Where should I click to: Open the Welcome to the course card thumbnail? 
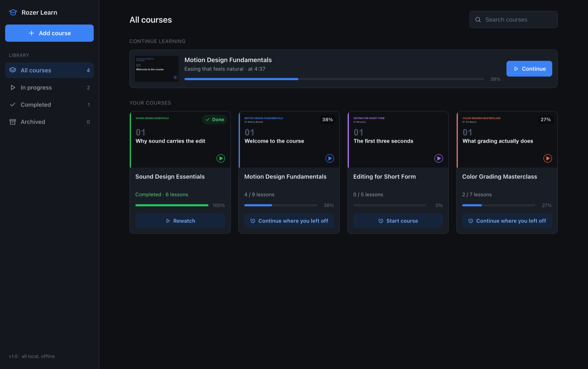(x=289, y=140)
